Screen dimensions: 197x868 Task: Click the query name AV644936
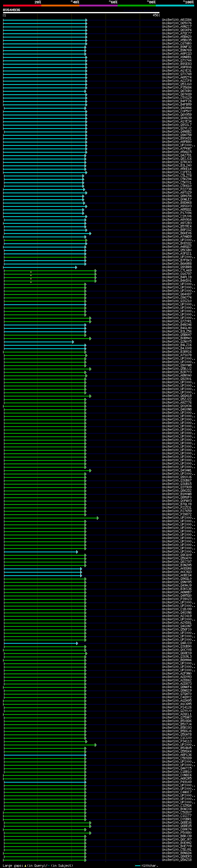pyautogui.click(x=11, y=10)
